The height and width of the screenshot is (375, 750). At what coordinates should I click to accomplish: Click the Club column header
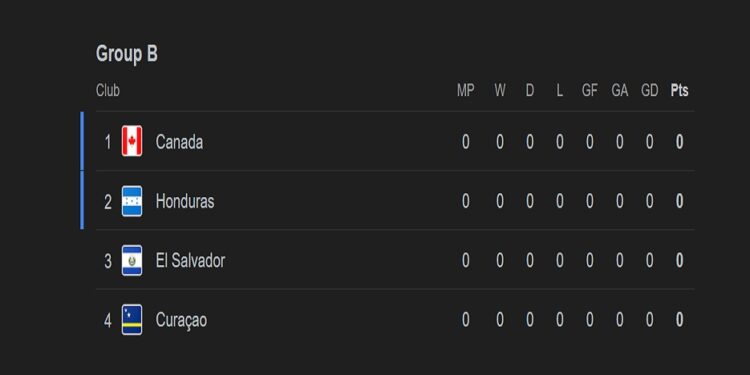(x=108, y=90)
